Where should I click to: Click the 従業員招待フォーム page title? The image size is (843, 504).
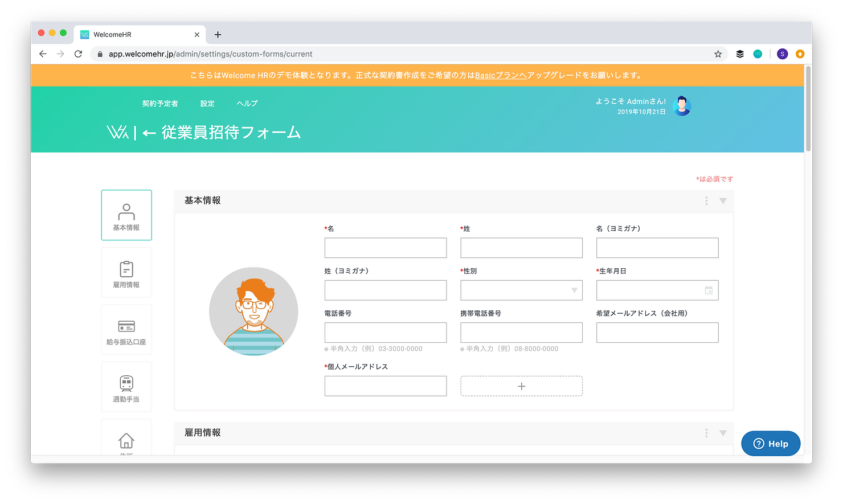231,133
